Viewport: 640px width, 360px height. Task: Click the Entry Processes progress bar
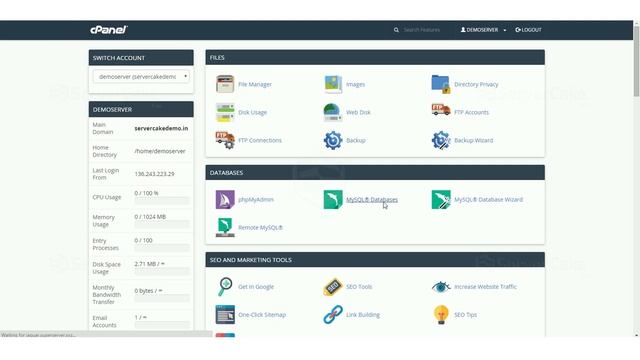[162, 248]
